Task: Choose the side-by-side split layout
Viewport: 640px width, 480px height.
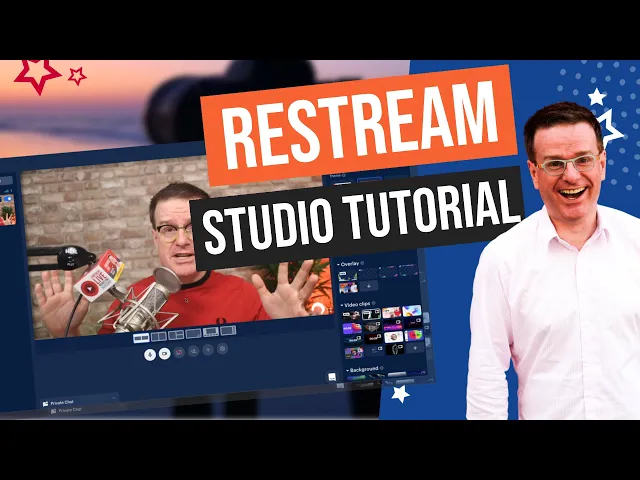Action: pos(159,336)
